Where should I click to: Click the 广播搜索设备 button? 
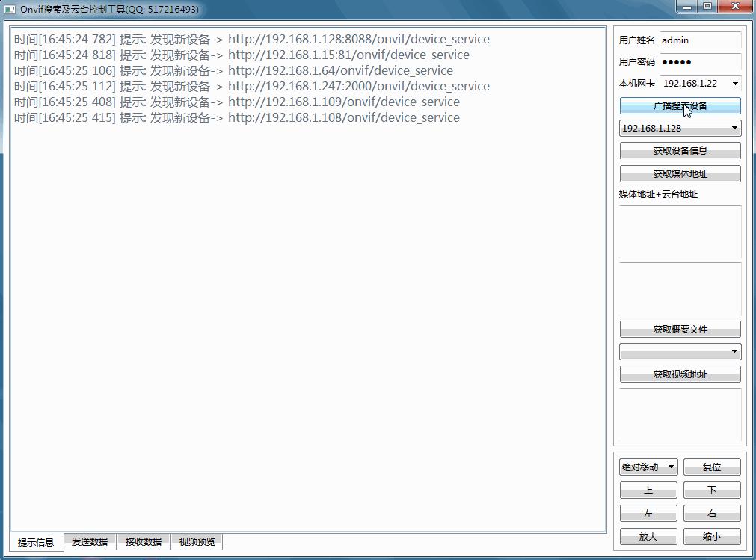[680, 105]
